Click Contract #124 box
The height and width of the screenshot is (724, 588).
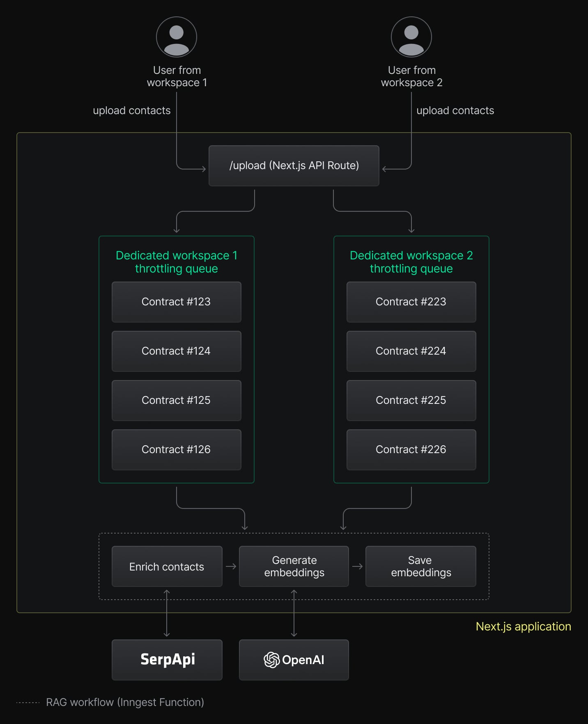click(176, 351)
